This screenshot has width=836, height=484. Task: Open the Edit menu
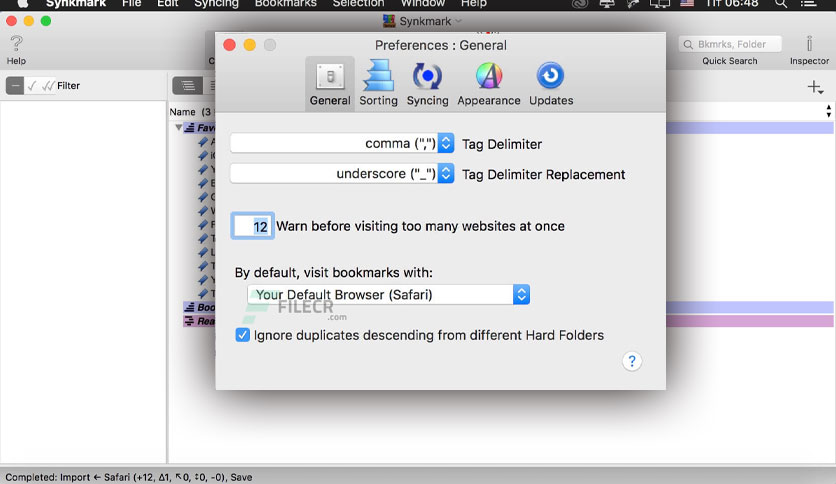pos(167,3)
